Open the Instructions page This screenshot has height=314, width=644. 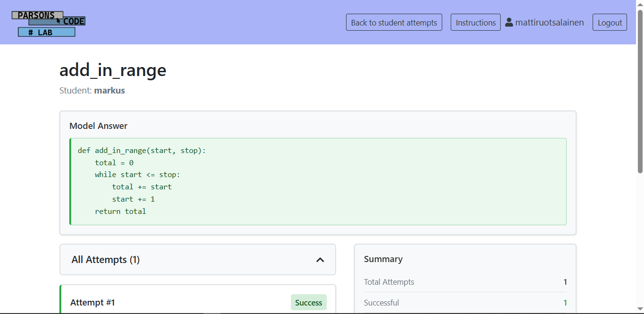[x=475, y=22]
